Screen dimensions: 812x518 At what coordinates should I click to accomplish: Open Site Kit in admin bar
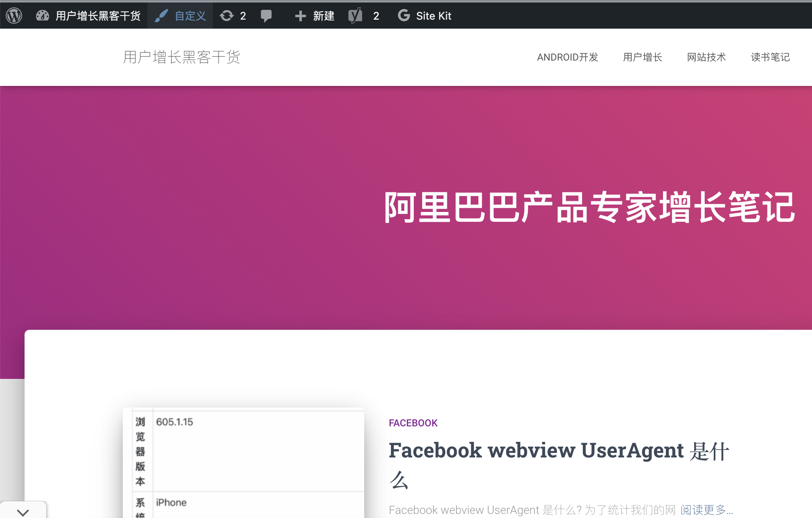click(x=424, y=16)
